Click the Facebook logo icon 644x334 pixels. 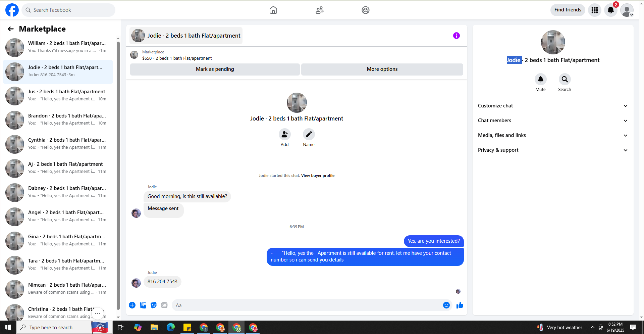[x=12, y=10]
